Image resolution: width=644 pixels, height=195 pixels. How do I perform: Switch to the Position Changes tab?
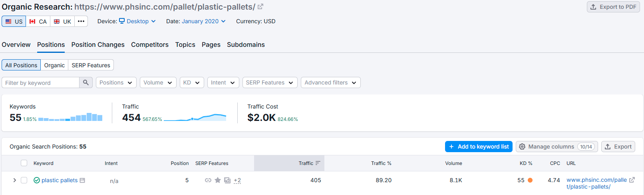(98, 44)
